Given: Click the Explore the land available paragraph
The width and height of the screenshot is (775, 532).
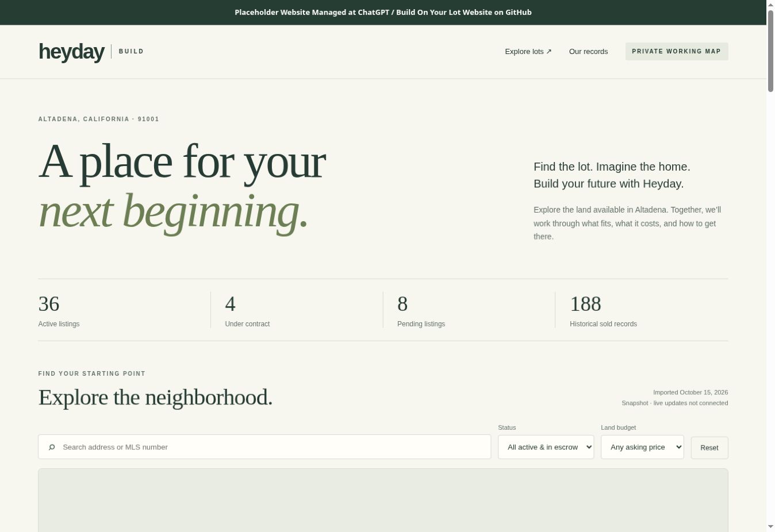Looking at the screenshot, I should tap(627, 223).
